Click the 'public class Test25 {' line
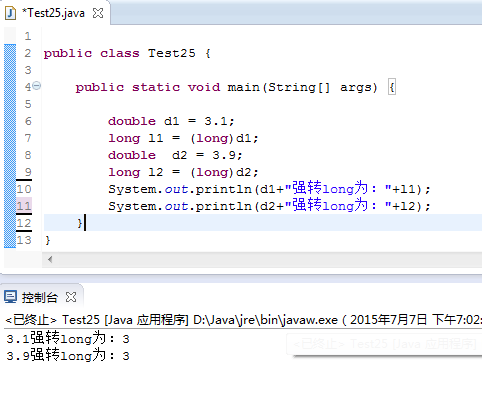Screen dimensions: 482x399 127,53
